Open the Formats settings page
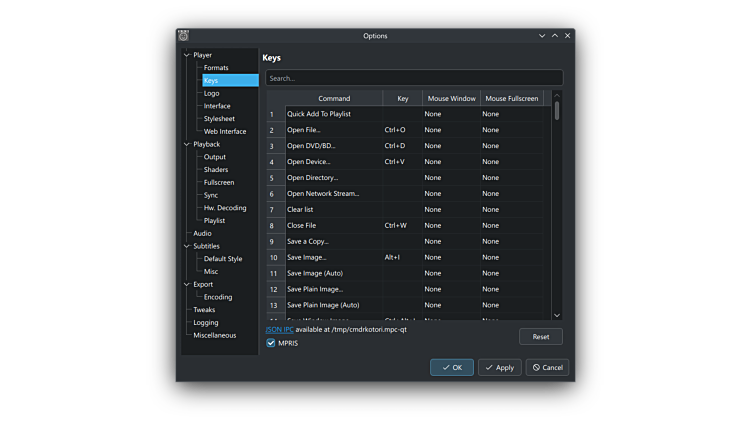752x423 pixels. click(x=216, y=68)
